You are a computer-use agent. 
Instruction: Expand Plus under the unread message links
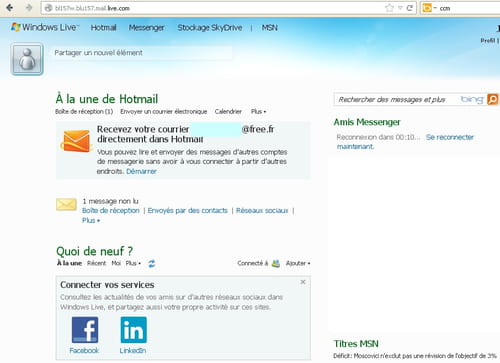91,220
